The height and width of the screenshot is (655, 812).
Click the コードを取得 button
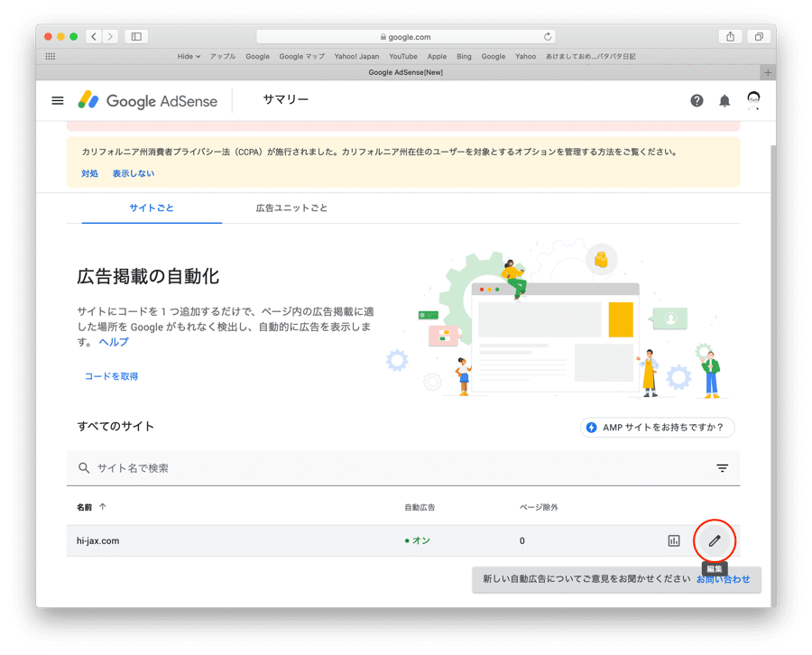pyautogui.click(x=111, y=376)
